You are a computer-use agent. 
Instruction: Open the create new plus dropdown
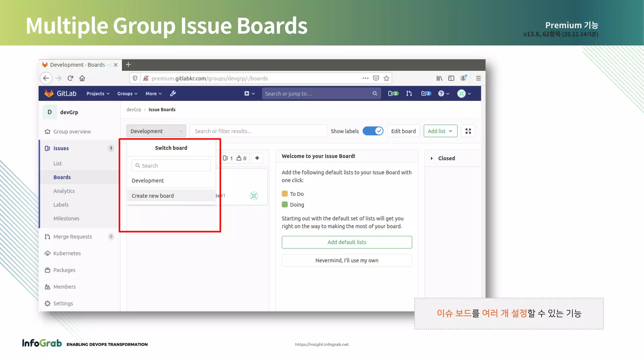[x=250, y=94]
